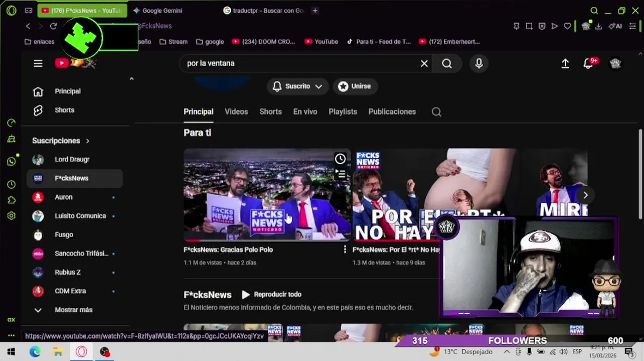Screen dimensions: 644x361
Task: Search within channel using magnifier icon
Action: (x=436, y=112)
